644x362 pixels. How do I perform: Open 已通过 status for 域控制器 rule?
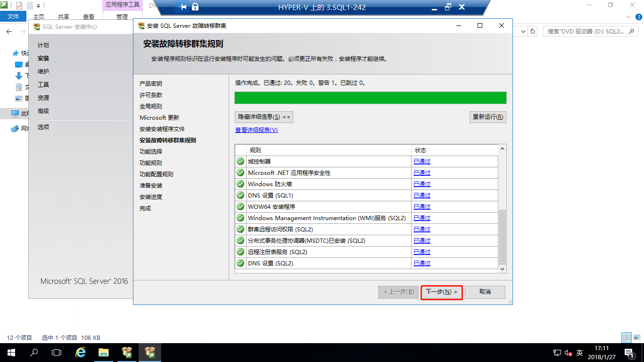tap(422, 162)
